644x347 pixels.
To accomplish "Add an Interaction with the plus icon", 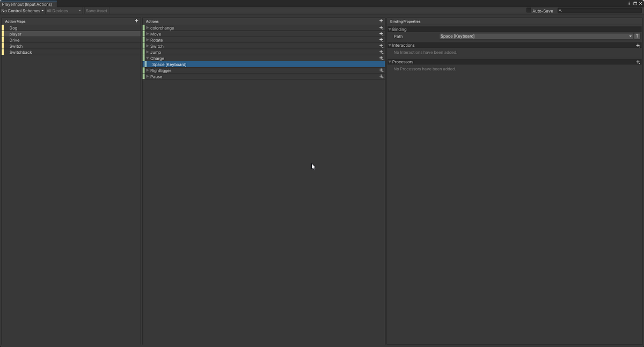I will 638,46.
